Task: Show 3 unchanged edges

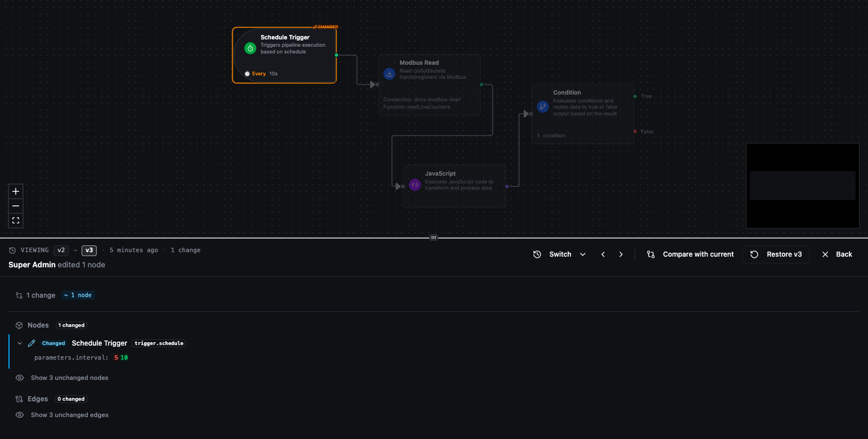Action: 62,415
